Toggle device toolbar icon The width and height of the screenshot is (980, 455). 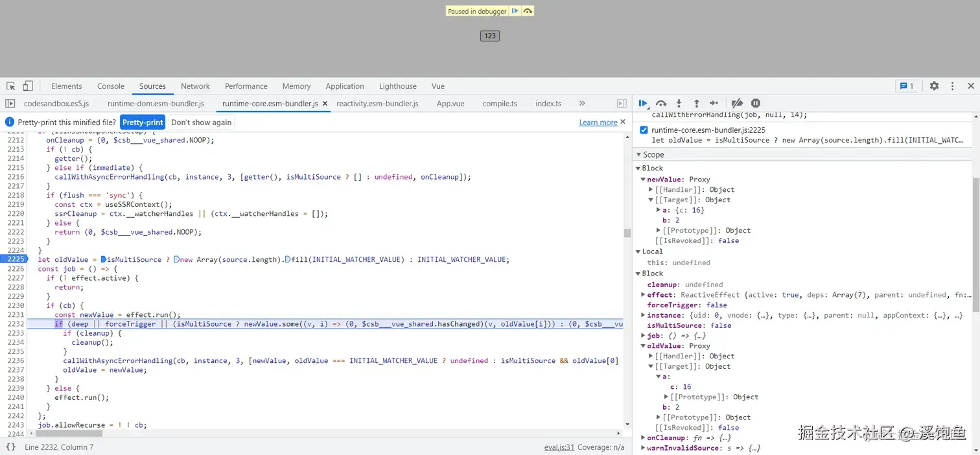coord(28,86)
